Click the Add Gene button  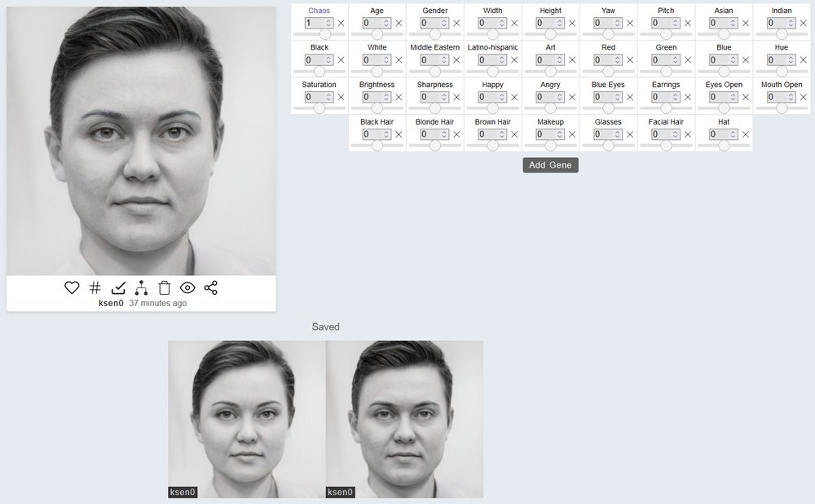coord(550,165)
